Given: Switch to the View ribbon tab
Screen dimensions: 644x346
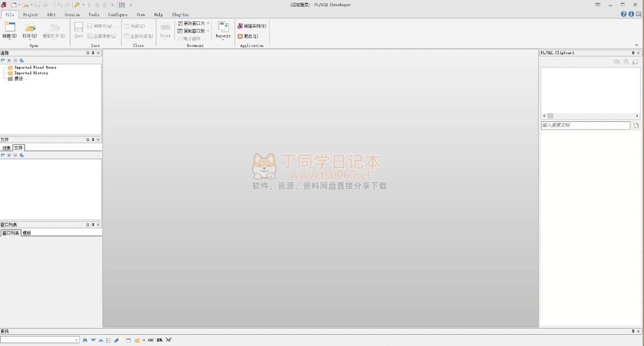Looking at the screenshot, I should 140,15.
